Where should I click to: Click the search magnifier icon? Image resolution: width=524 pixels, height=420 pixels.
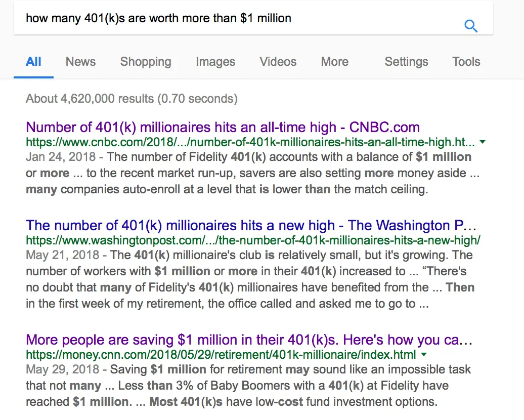(471, 25)
